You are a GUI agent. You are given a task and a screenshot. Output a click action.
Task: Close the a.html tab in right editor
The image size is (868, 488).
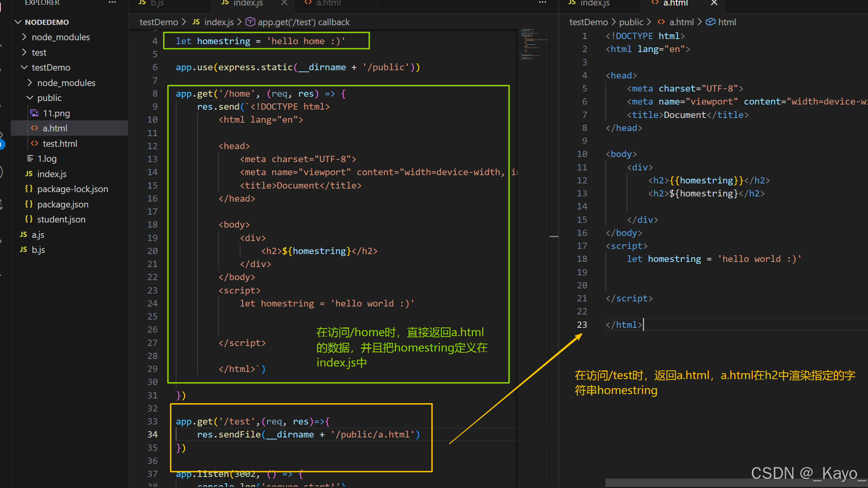click(714, 3)
